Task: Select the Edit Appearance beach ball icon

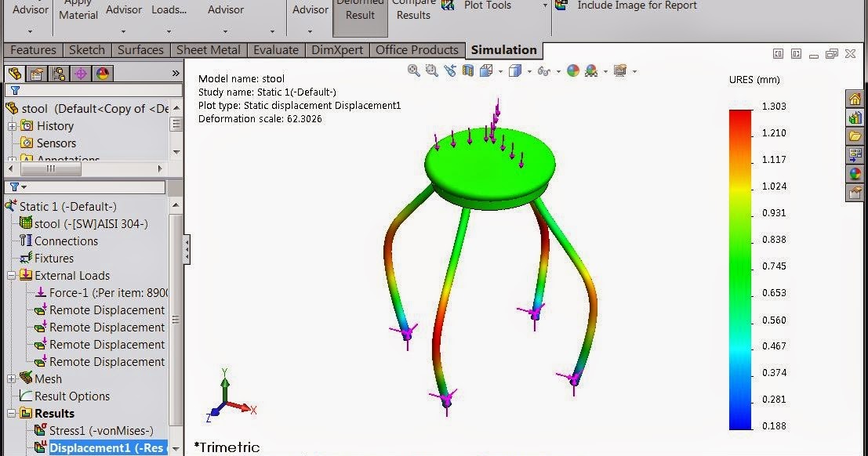Action: (x=572, y=70)
